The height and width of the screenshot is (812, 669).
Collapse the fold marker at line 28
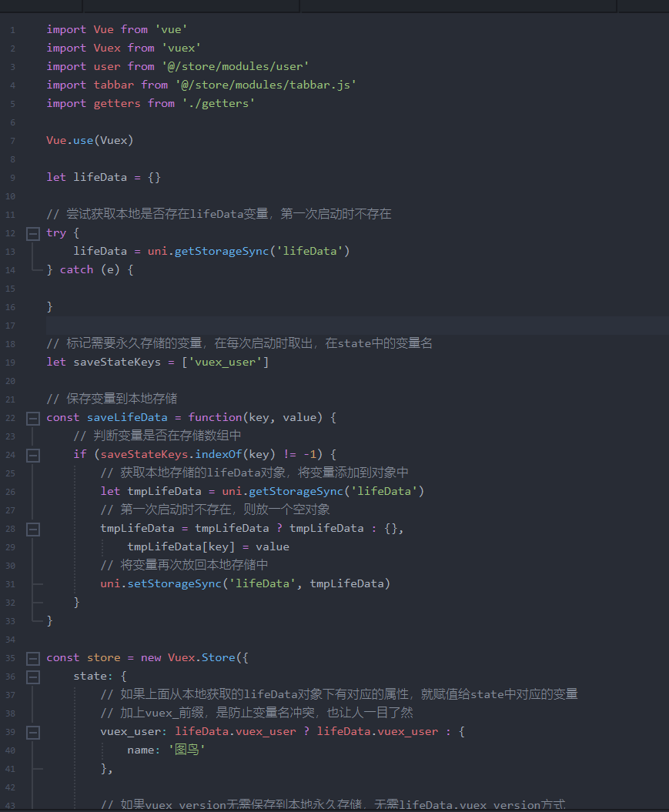[x=32, y=529]
